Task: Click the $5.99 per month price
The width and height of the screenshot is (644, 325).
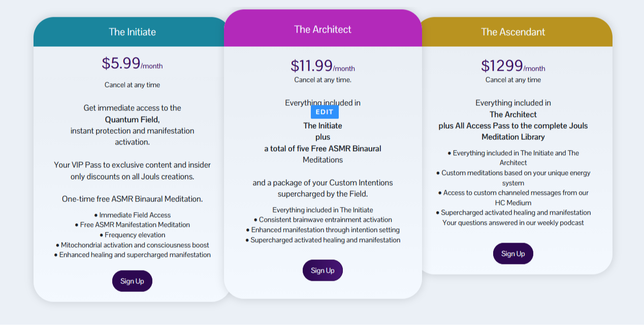Action: pyautogui.click(x=132, y=64)
